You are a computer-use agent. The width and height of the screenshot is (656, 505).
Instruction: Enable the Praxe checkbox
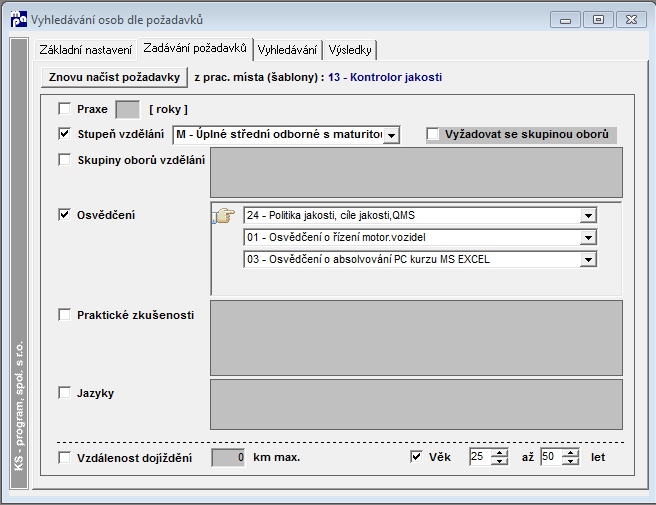point(65,109)
